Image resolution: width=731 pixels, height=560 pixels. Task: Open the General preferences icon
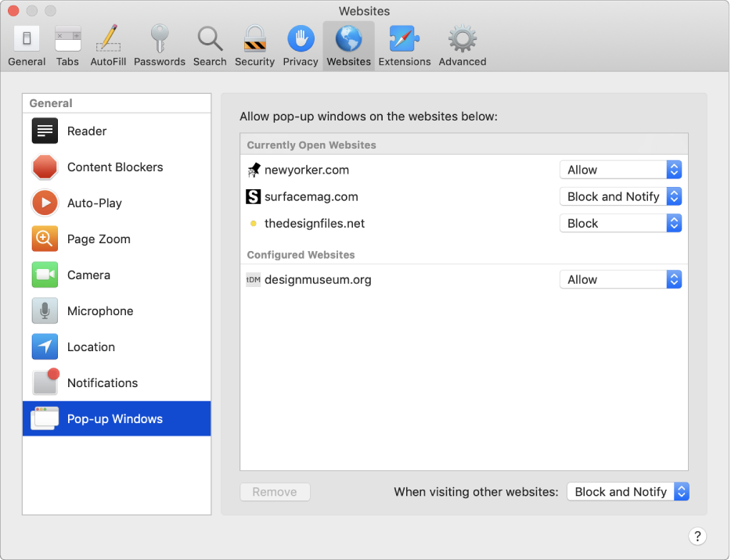(x=27, y=38)
